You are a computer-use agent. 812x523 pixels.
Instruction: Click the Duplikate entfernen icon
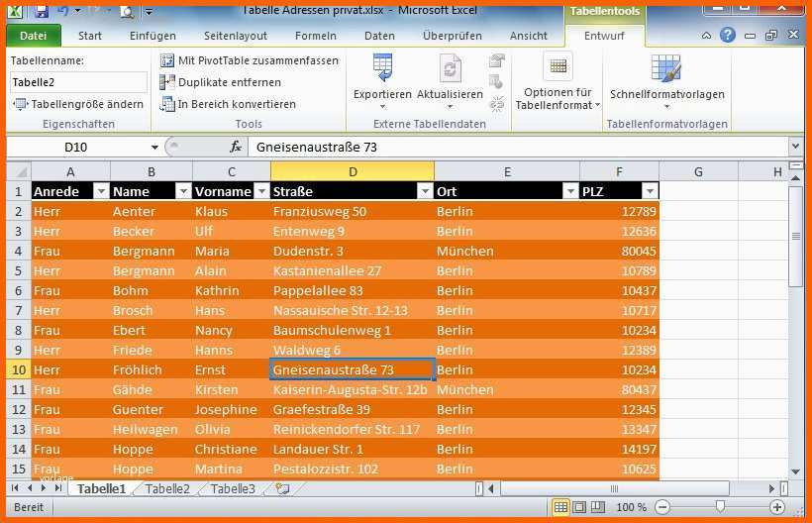(x=166, y=82)
